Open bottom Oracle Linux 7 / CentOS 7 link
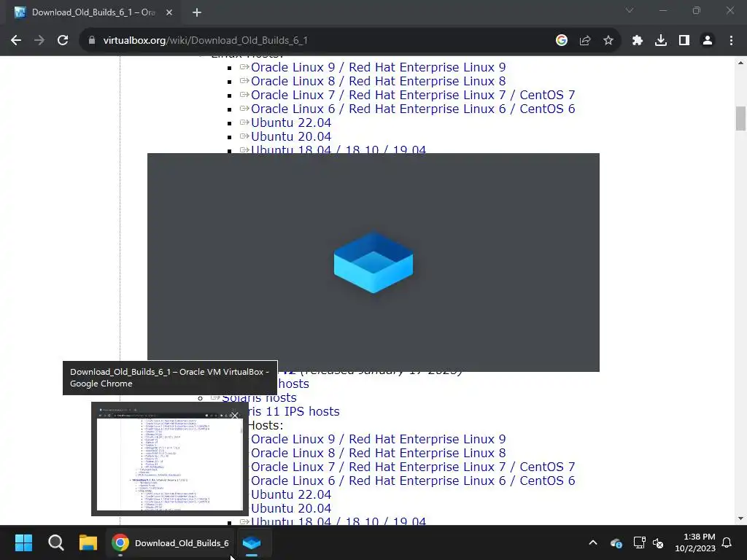This screenshot has height=560, width=747. (413, 467)
